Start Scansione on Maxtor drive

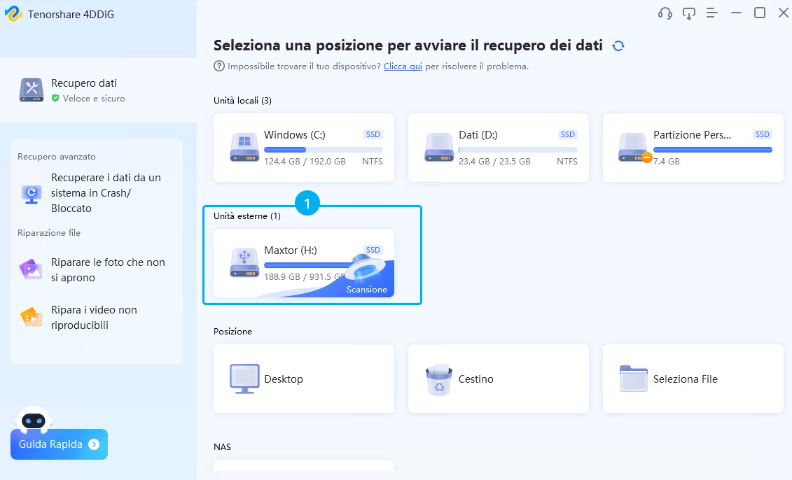(367, 289)
